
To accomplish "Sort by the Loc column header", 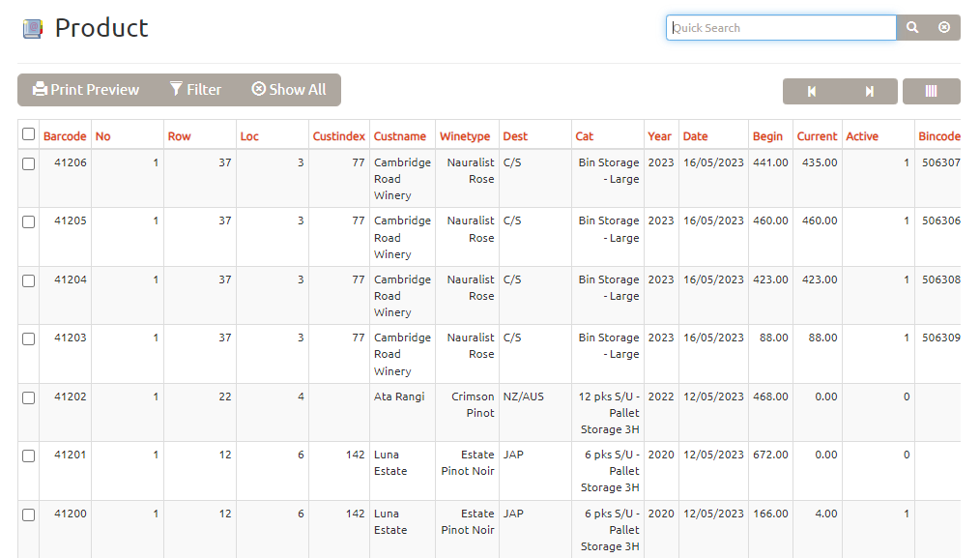I will pos(249,136).
